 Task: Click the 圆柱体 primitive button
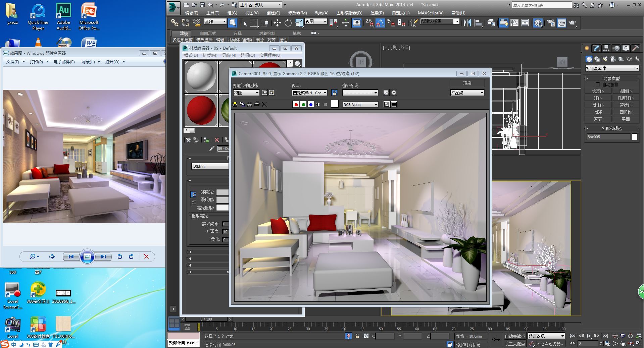pos(598,105)
